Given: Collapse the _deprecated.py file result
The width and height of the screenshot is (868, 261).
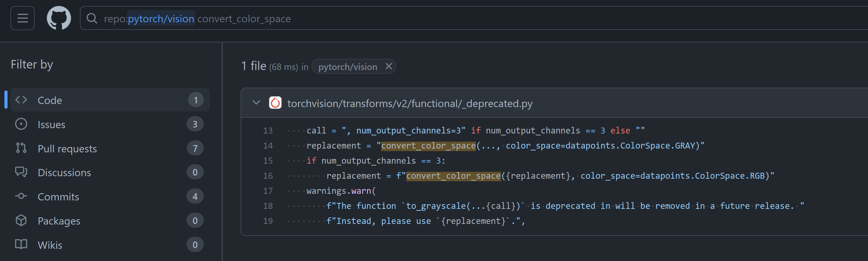Looking at the screenshot, I should tap(256, 103).
